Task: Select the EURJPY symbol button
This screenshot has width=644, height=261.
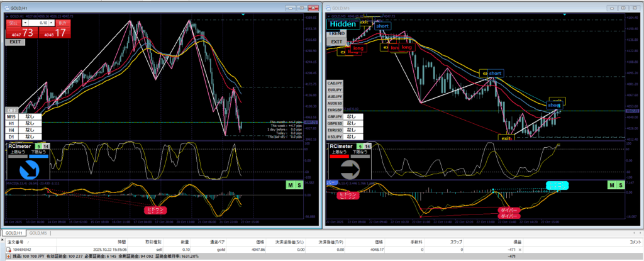Action: coord(335,90)
